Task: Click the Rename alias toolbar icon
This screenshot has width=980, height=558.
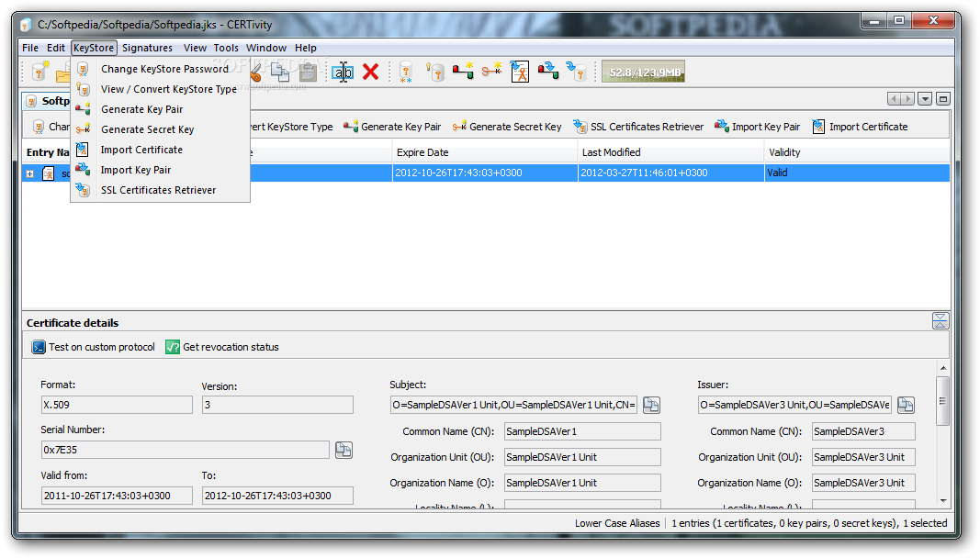Action: pos(343,72)
